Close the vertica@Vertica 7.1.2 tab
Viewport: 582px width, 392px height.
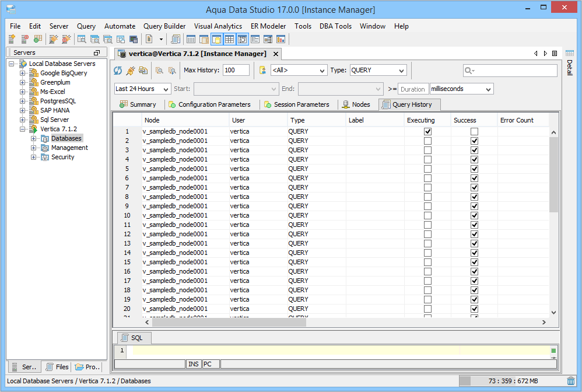(x=276, y=54)
